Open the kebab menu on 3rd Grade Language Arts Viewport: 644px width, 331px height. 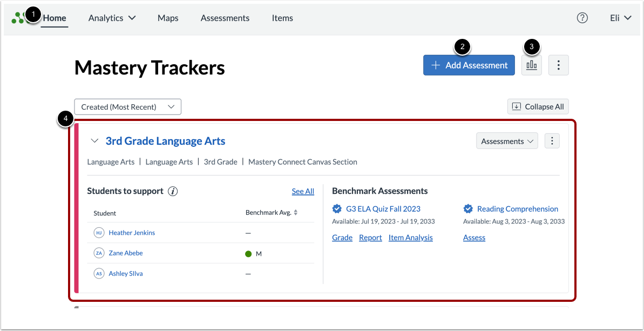pos(552,140)
